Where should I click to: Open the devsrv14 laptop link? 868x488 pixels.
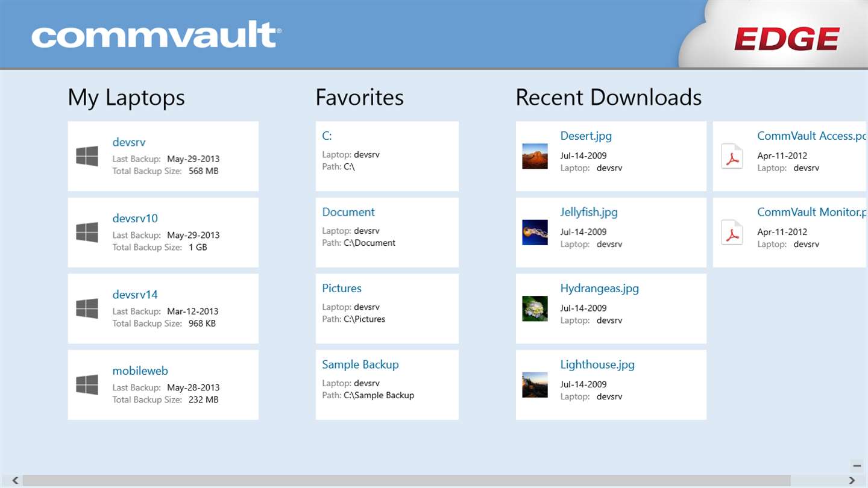click(135, 295)
